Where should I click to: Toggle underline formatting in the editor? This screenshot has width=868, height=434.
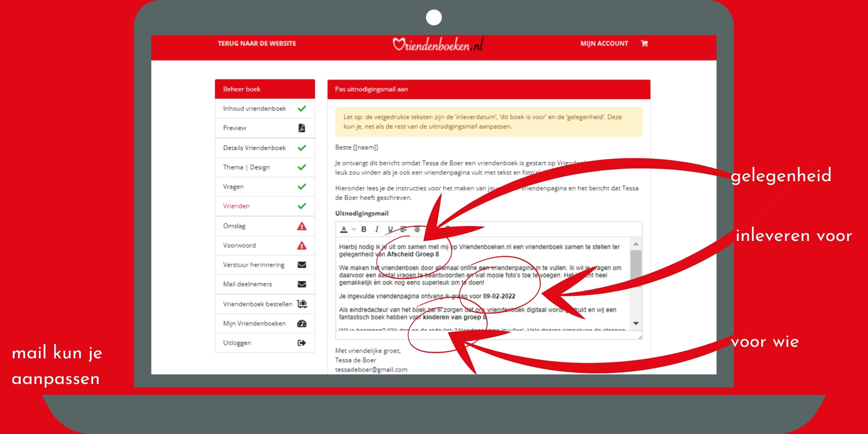pyautogui.click(x=390, y=229)
